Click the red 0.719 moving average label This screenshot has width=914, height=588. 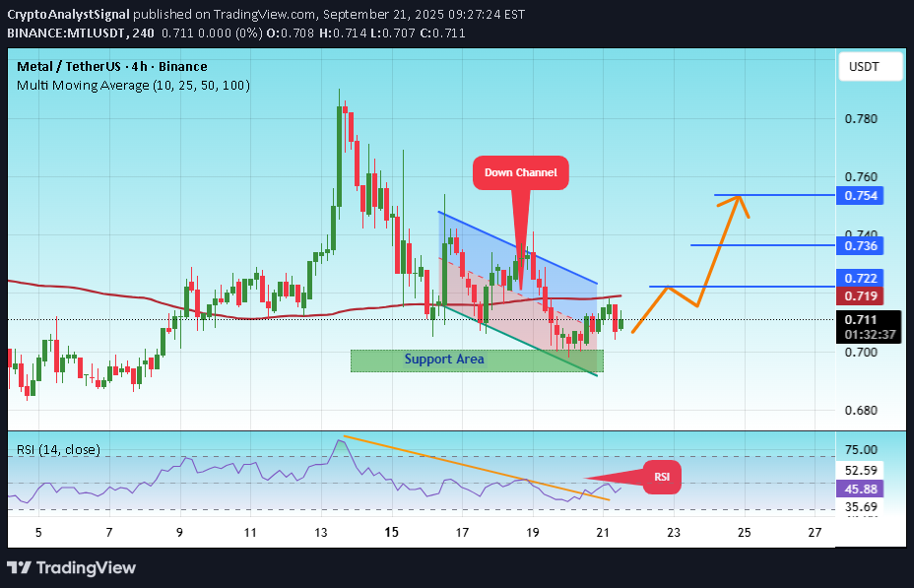tap(860, 296)
